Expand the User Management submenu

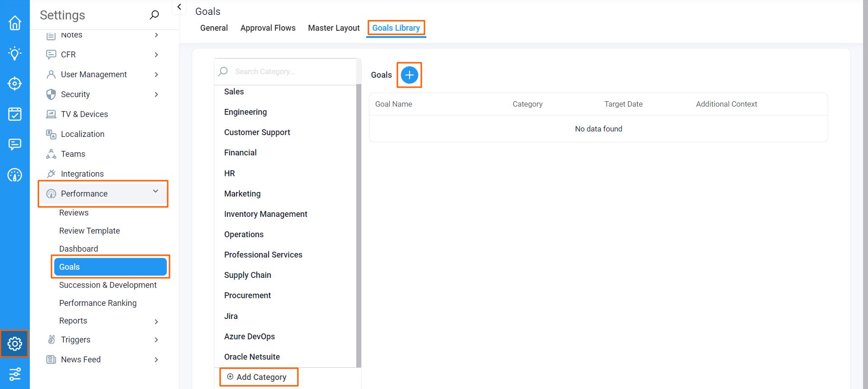tap(156, 75)
